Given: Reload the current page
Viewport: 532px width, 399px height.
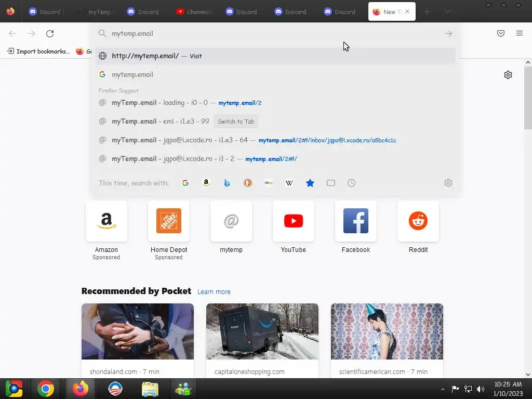Looking at the screenshot, I should pyautogui.click(x=50, y=33).
